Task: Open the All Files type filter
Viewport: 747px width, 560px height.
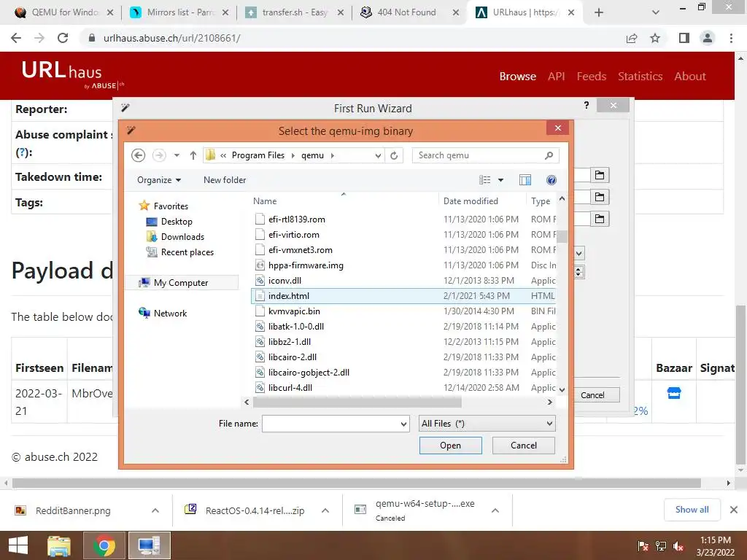Action: pyautogui.click(x=487, y=424)
